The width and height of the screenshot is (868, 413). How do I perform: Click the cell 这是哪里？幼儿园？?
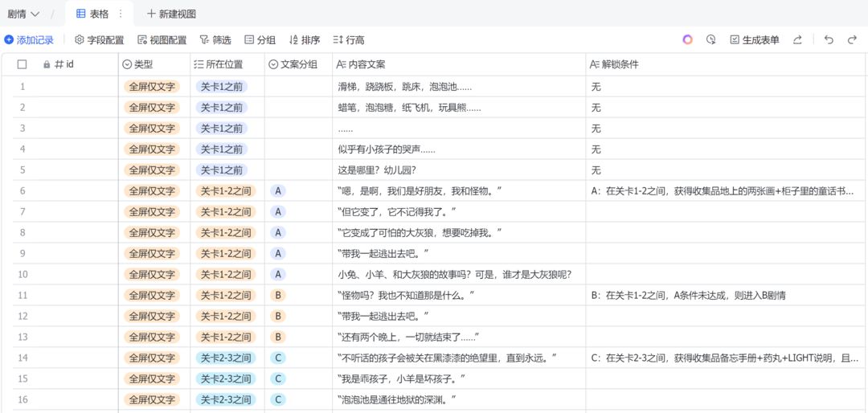point(459,170)
